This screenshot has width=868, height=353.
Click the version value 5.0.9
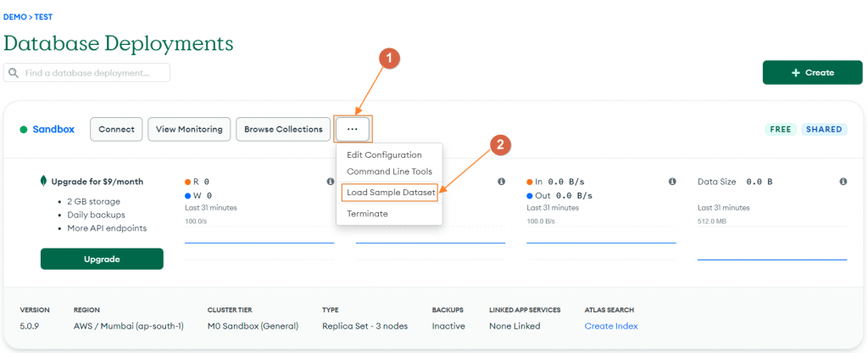(30, 327)
